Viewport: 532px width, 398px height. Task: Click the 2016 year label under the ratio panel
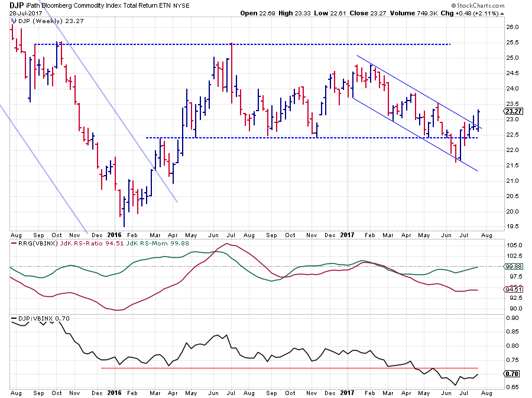114,393
